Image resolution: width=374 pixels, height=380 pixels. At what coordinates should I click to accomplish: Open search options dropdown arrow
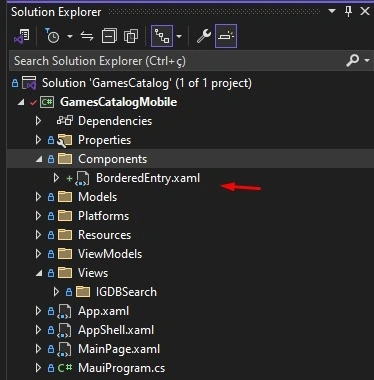tap(367, 61)
